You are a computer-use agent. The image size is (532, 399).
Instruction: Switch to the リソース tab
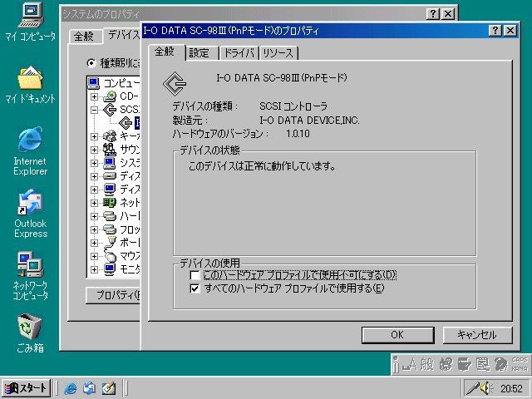278,53
